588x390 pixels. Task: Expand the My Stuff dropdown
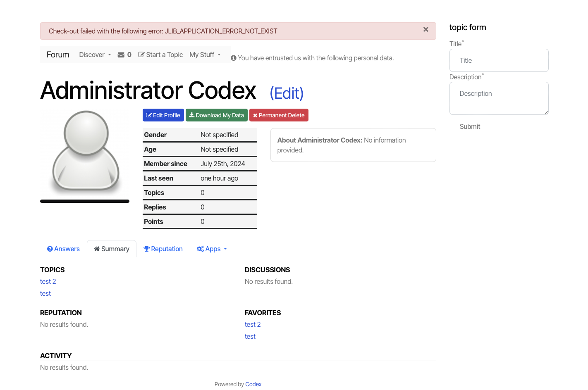point(205,55)
